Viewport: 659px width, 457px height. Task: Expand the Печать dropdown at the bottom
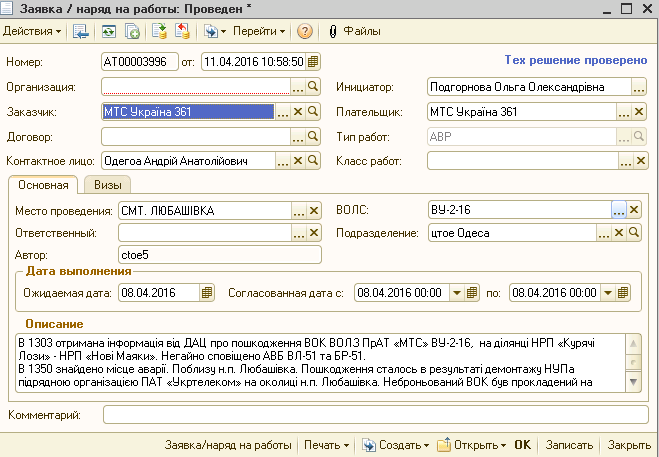click(328, 444)
